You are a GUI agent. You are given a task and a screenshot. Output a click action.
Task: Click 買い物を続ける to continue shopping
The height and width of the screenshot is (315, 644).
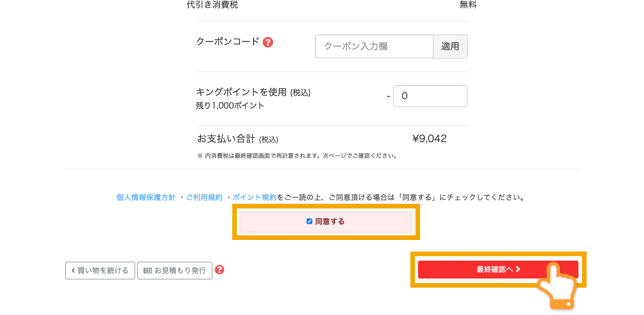[x=100, y=270]
